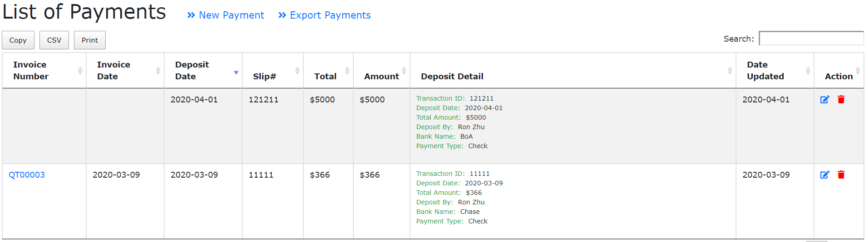
Task: Export the table with the CSV button
Action: [54, 40]
